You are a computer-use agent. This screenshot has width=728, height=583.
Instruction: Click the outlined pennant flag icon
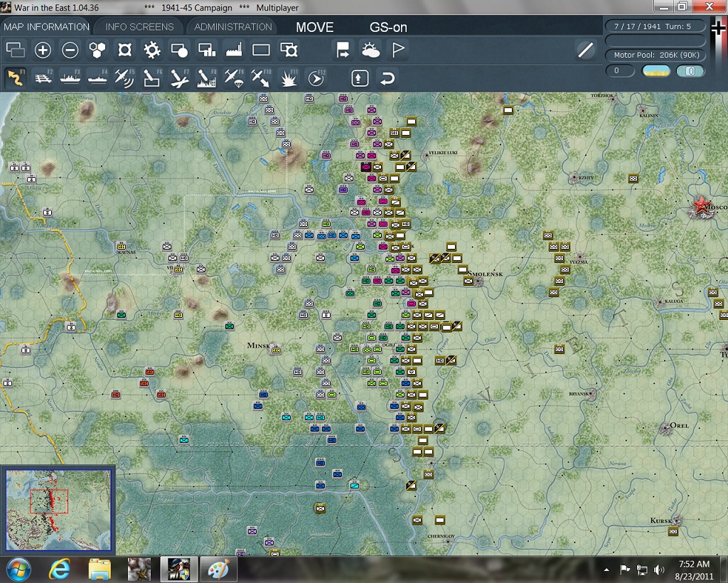(398, 50)
